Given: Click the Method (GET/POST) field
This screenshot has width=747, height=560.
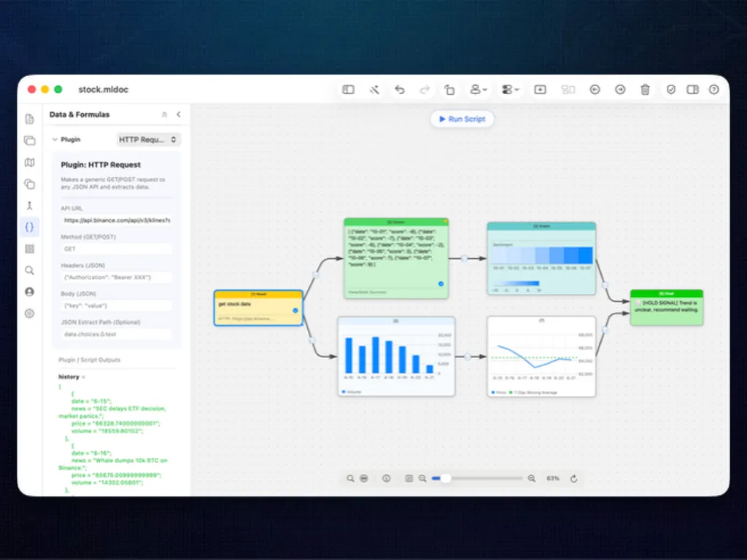Looking at the screenshot, I should pos(117,249).
